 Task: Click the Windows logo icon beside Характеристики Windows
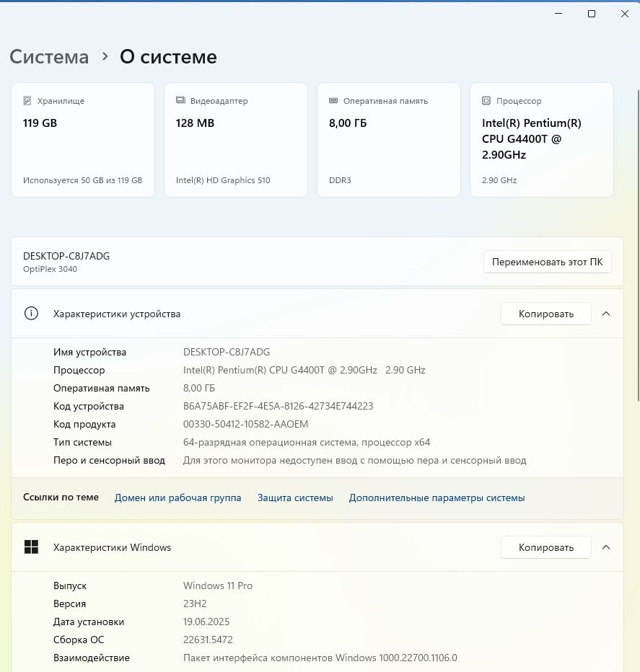(31, 547)
